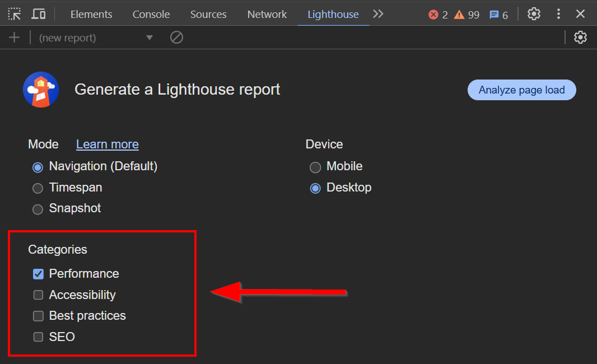The image size is (597, 364).
Task: Open the (new report) dropdown
Action: point(96,38)
